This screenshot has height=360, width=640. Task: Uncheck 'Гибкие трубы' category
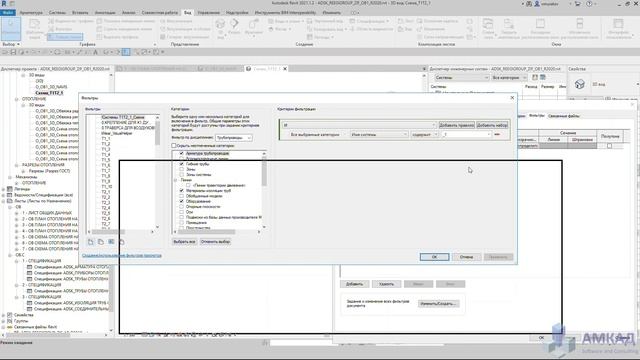[x=182, y=164]
